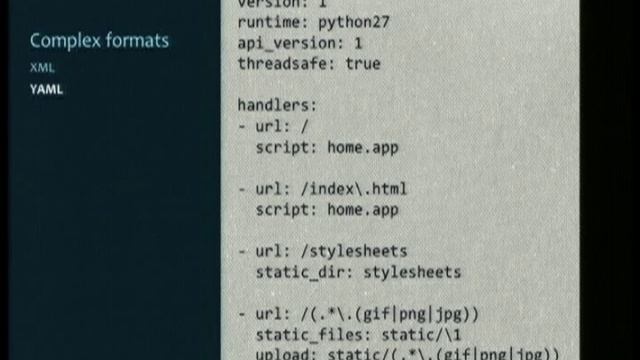Click the url line with gif|png|jpg pattern

pos(358,314)
